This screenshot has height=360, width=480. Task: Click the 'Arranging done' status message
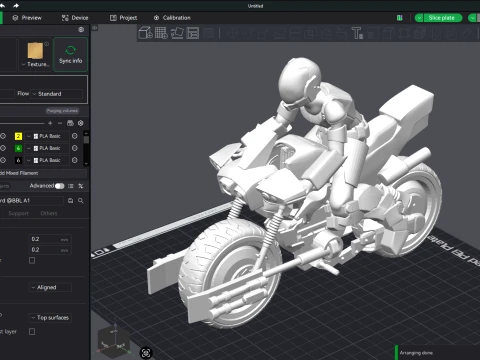416,353
